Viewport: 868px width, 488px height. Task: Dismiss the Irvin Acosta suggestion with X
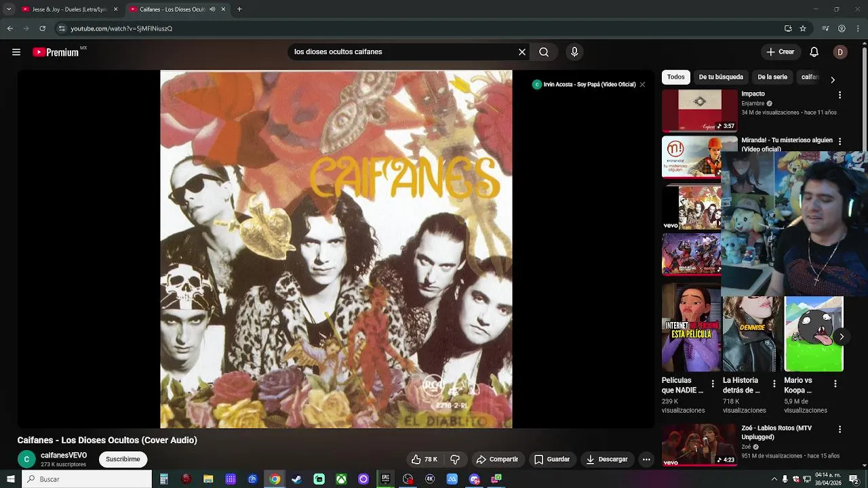[642, 85]
